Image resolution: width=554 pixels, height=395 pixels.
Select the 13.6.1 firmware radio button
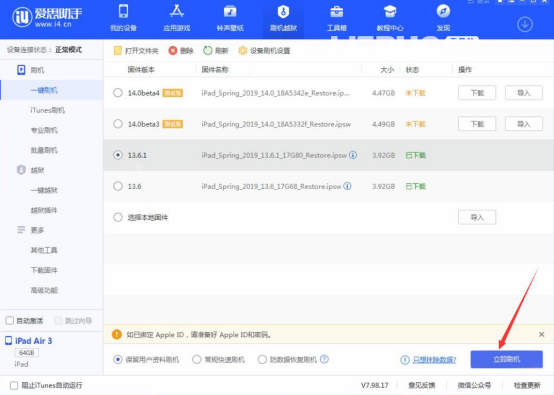118,155
